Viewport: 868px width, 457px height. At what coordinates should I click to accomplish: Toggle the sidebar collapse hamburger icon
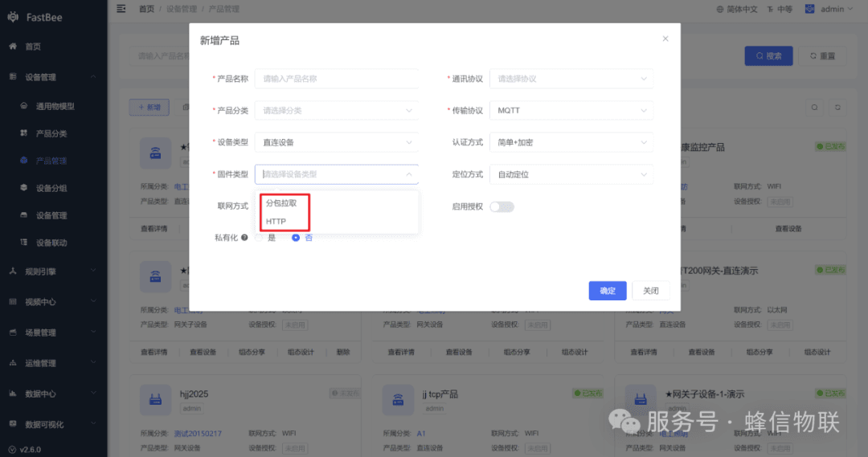[121, 8]
